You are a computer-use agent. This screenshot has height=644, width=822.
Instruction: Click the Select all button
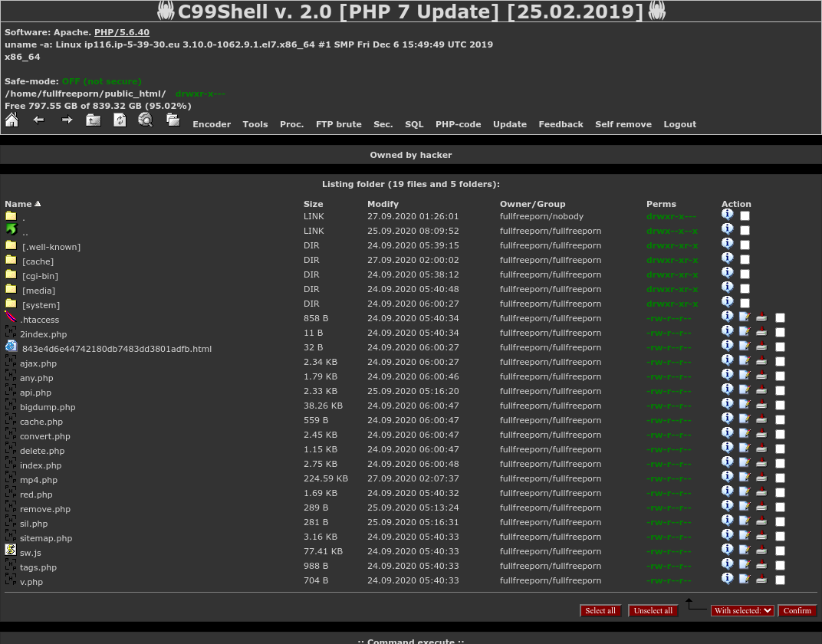click(x=600, y=610)
